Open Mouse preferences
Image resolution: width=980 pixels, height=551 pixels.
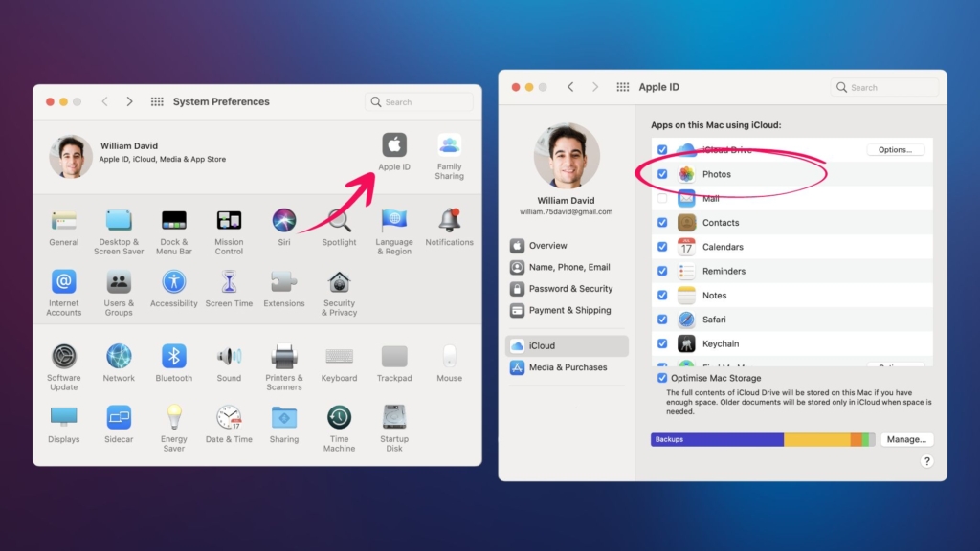[x=449, y=363]
